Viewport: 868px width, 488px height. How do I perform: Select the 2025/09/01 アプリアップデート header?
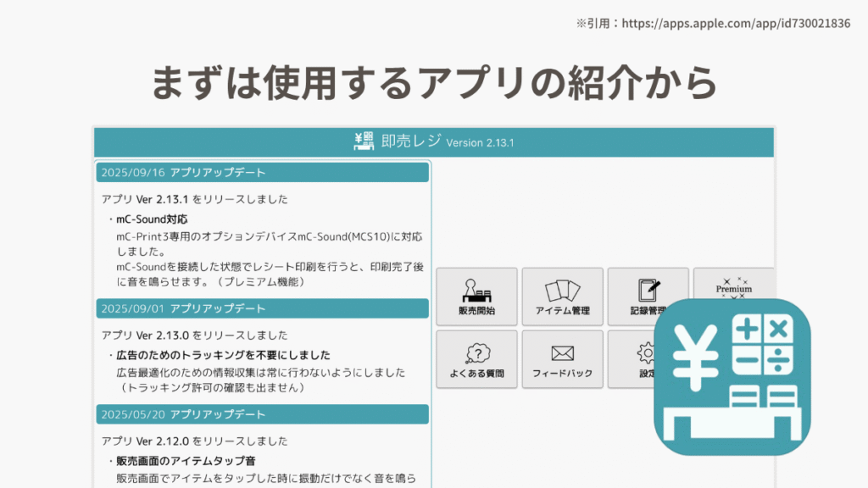(x=262, y=308)
